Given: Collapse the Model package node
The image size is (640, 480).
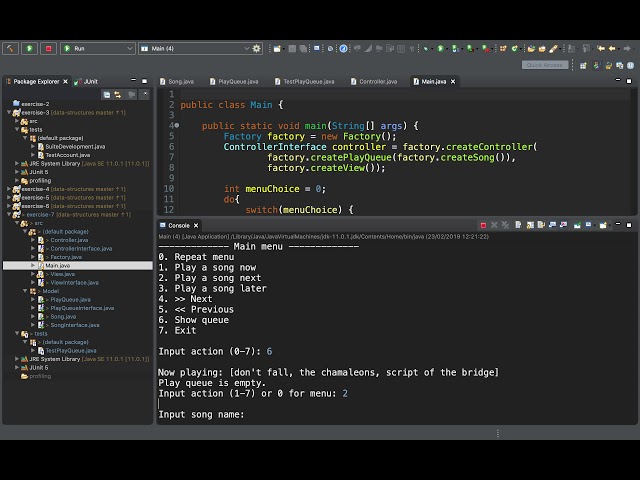Looking at the screenshot, I should click(x=25, y=291).
